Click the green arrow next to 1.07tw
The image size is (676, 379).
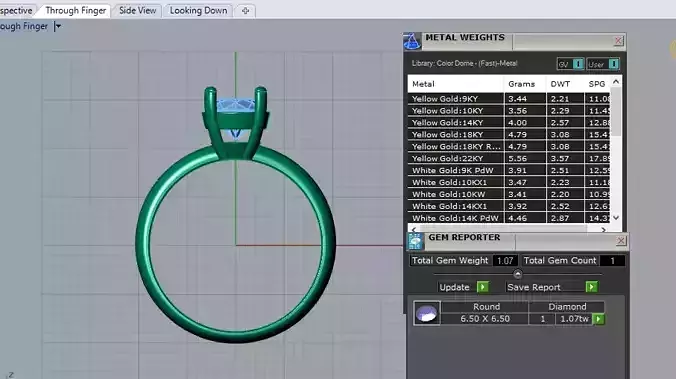click(x=598, y=319)
